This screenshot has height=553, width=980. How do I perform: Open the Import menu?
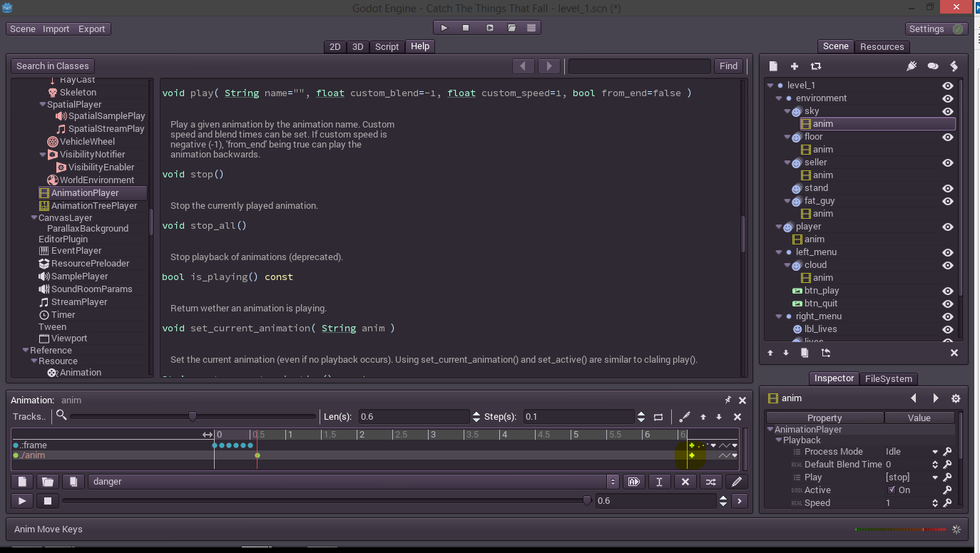click(56, 29)
